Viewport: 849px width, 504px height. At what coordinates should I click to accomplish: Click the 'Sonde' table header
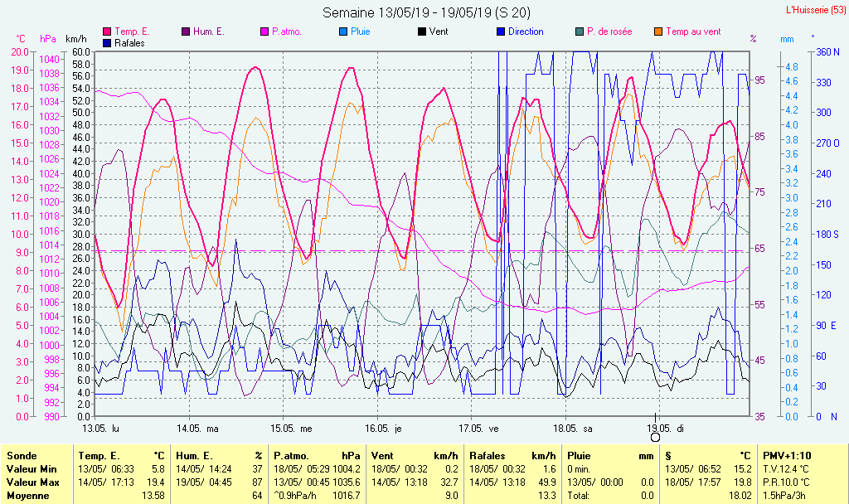(x=22, y=456)
